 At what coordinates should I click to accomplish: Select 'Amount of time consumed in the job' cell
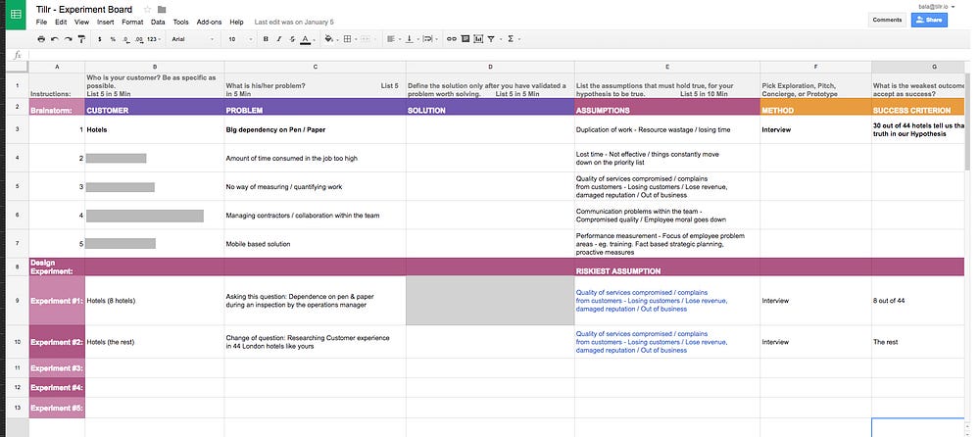click(x=315, y=158)
